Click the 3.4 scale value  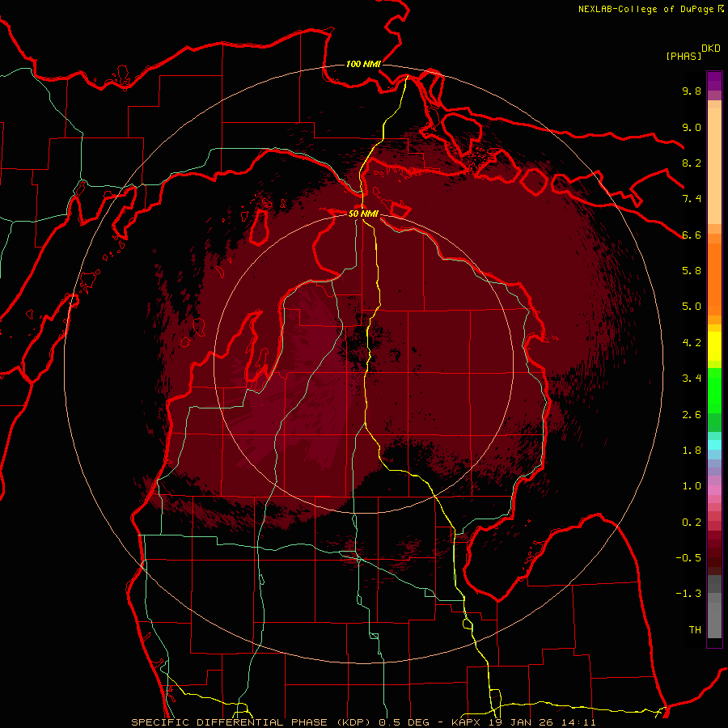(x=692, y=379)
